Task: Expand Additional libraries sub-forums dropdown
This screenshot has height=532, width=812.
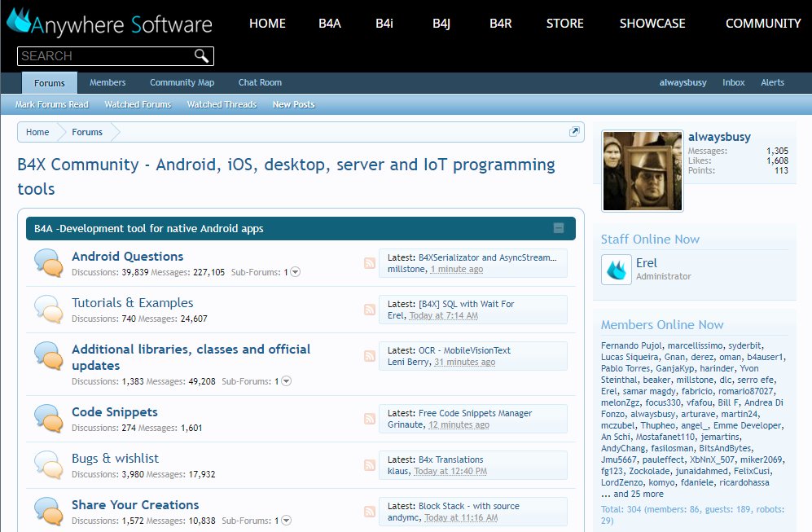Action: (x=286, y=381)
